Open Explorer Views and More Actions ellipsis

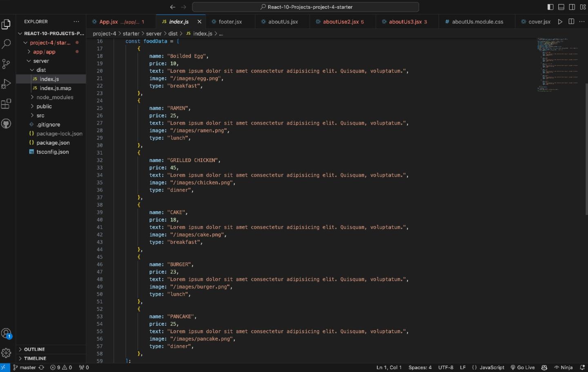coord(76,22)
